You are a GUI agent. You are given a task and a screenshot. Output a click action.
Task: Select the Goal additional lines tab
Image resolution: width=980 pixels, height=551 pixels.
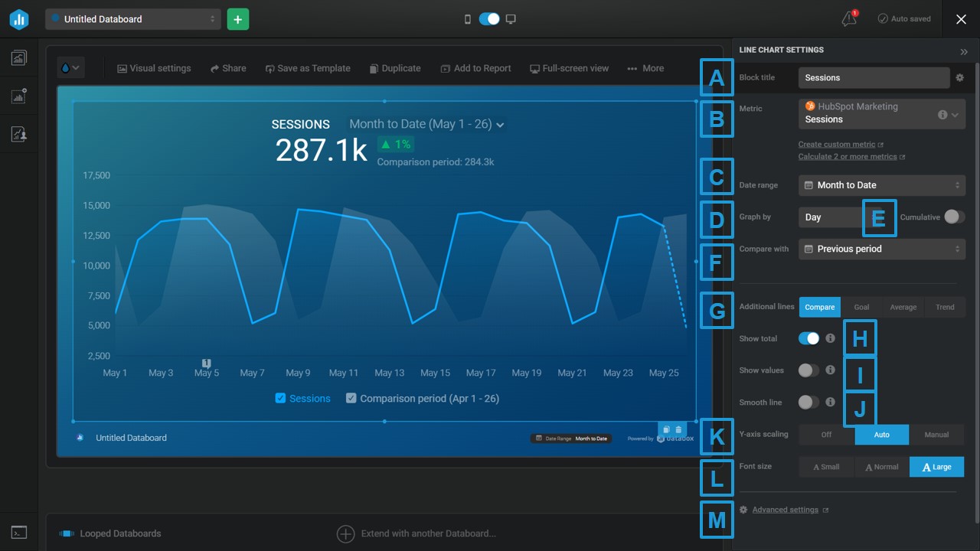pyautogui.click(x=861, y=307)
